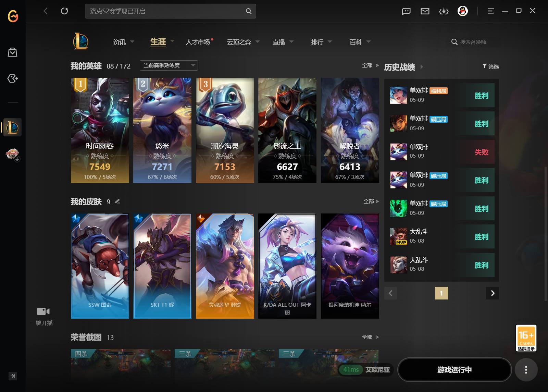Expand the 资讯 menu arrow
The width and height of the screenshot is (548, 392).
tap(132, 41)
